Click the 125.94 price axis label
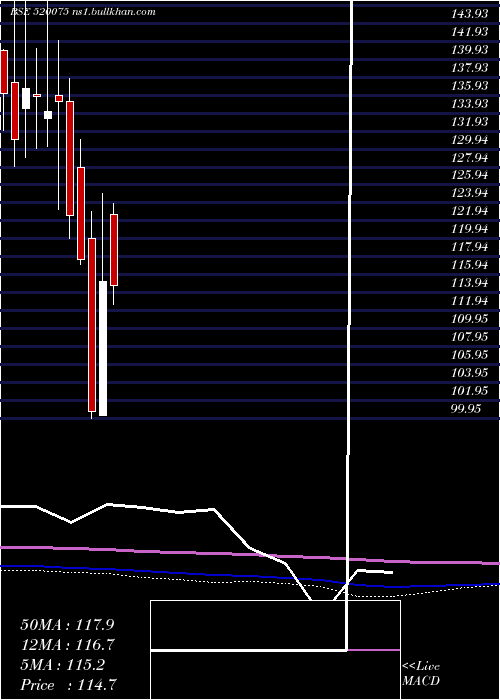This screenshot has height=700, width=500. tap(470, 175)
